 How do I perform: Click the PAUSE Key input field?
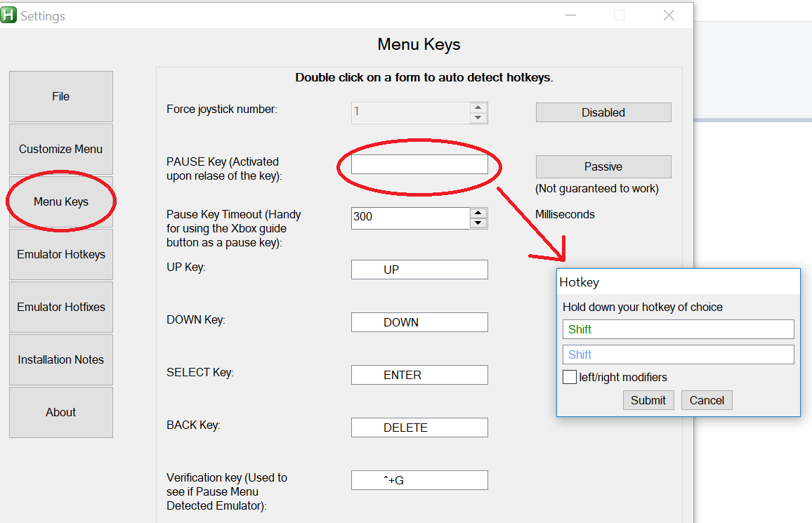tap(419, 164)
